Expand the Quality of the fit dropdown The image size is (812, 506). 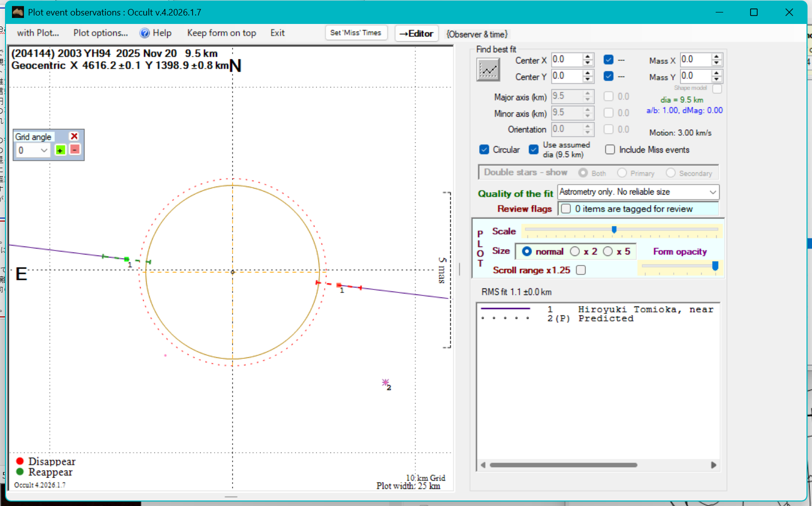(x=713, y=192)
